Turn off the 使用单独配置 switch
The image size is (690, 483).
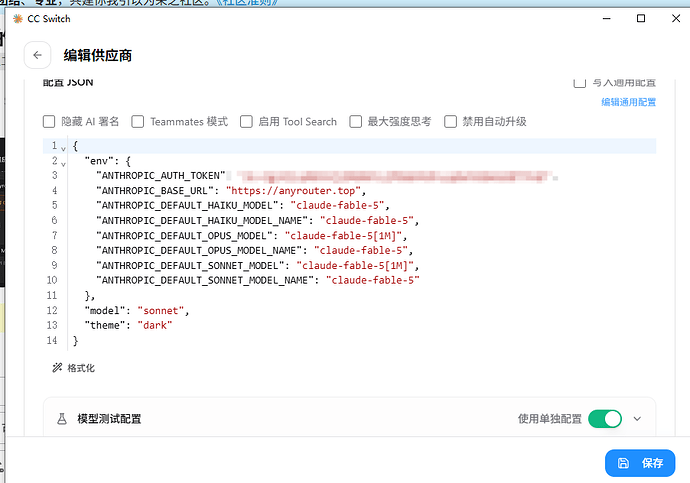(605, 419)
